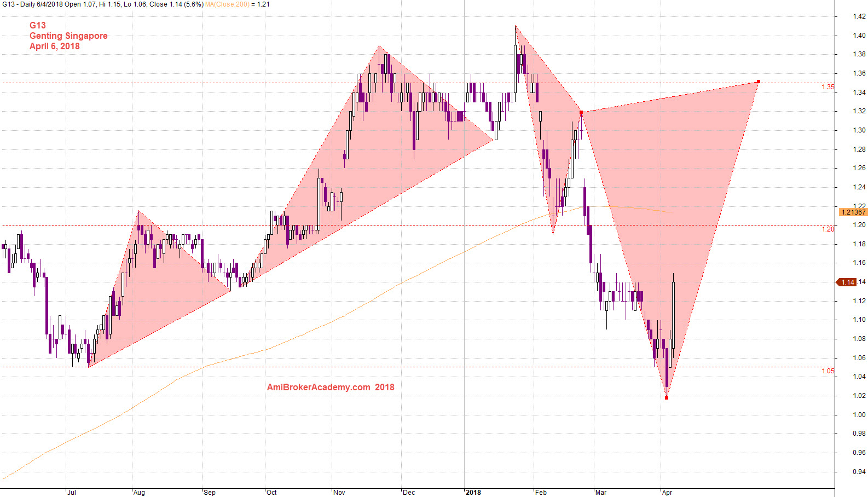Click the Dec label on time axis
This screenshot has width=868, height=497.
409,493
